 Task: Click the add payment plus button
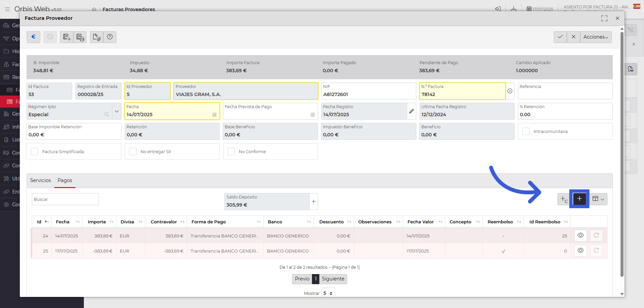pos(579,199)
